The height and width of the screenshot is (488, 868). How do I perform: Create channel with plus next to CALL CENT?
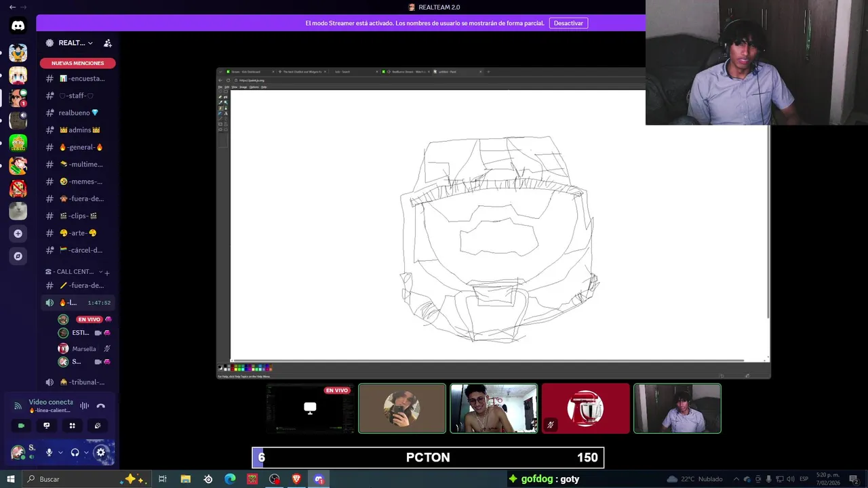[106, 272]
